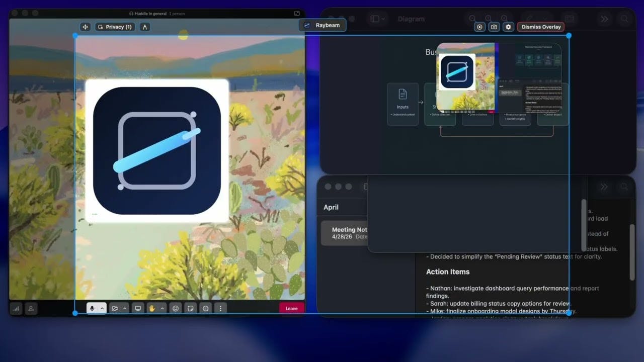The width and height of the screenshot is (644, 362).
Task: Click the Raybeam overlay label
Action: (322, 25)
